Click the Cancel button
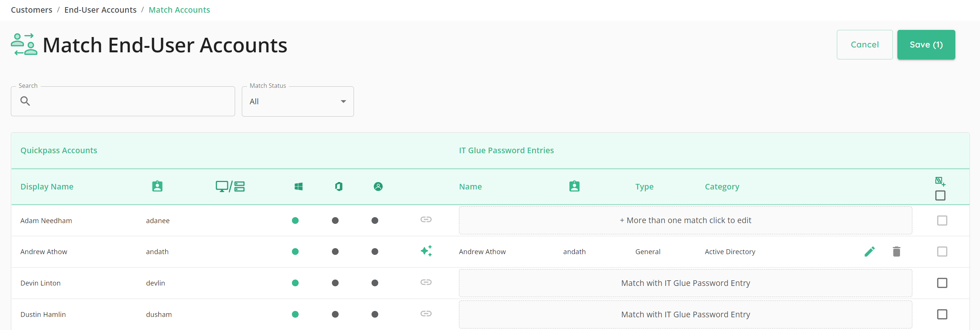This screenshot has width=980, height=330. (x=865, y=44)
